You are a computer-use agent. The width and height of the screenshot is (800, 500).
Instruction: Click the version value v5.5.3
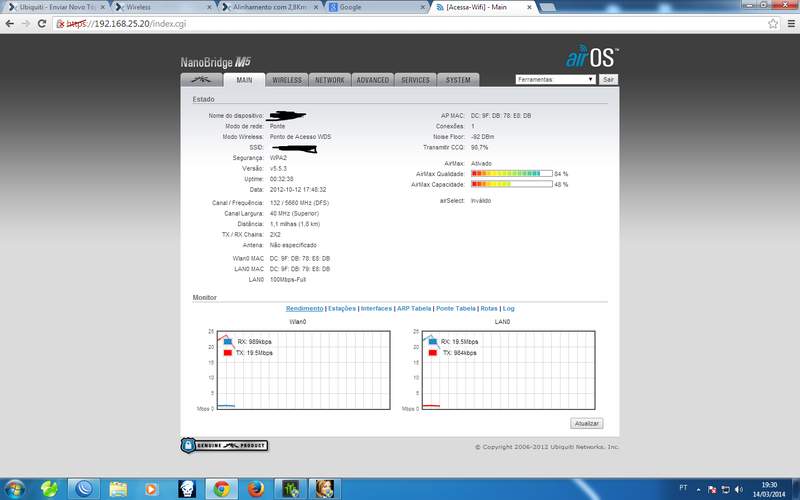click(x=278, y=168)
